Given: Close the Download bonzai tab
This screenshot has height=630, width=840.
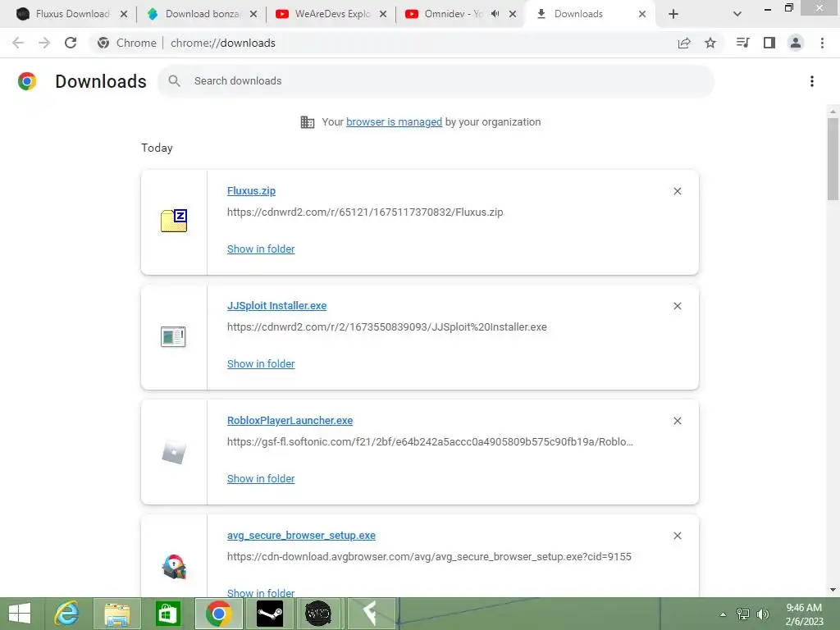Looking at the screenshot, I should pos(253,14).
